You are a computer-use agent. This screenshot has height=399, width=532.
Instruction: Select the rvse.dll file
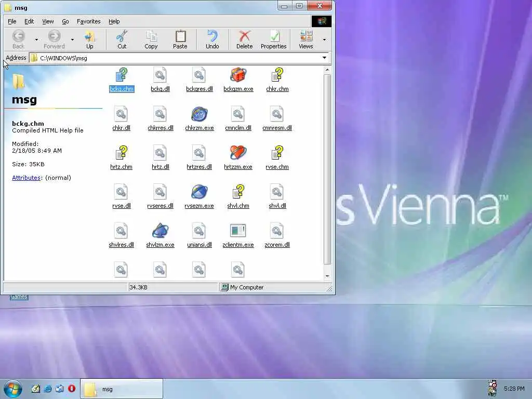click(x=121, y=197)
